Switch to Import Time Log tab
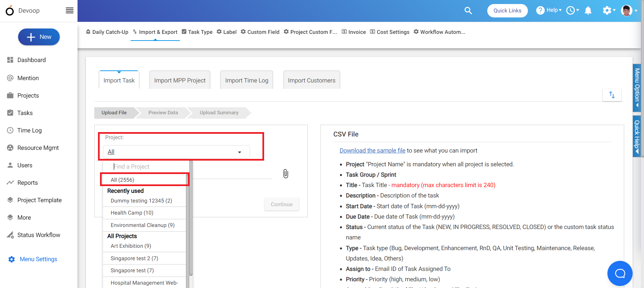The height and width of the screenshot is (288, 644). (x=247, y=80)
